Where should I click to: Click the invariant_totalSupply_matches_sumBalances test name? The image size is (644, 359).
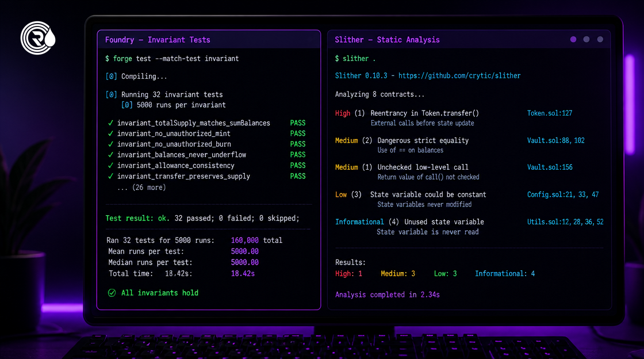[193, 123]
